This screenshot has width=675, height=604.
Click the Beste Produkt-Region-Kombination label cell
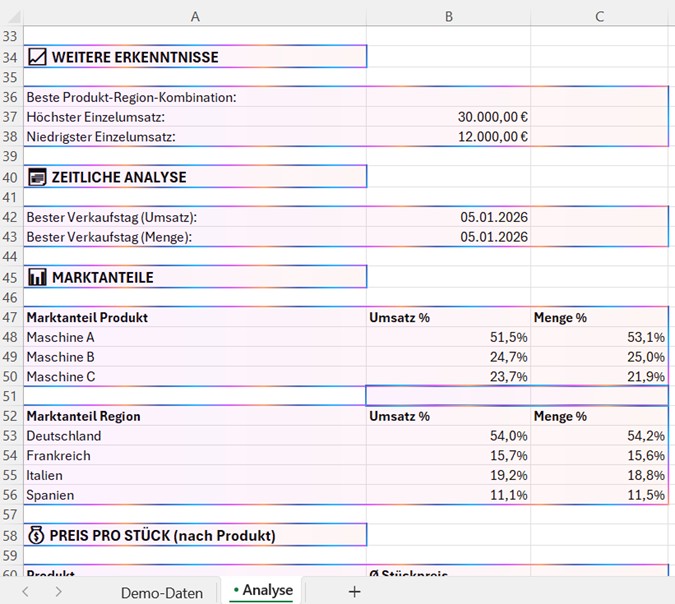pyautogui.click(x=195, y=97)
